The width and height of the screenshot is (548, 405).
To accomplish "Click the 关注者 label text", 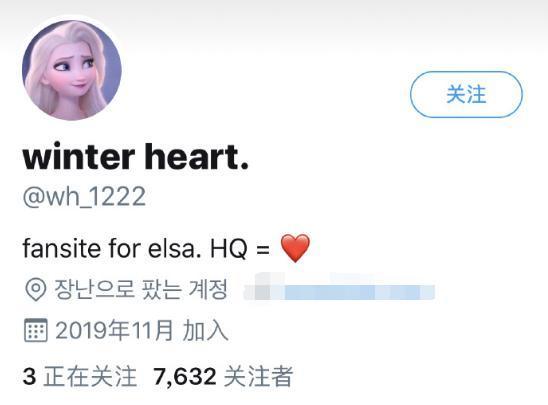I will pos(258,377).
